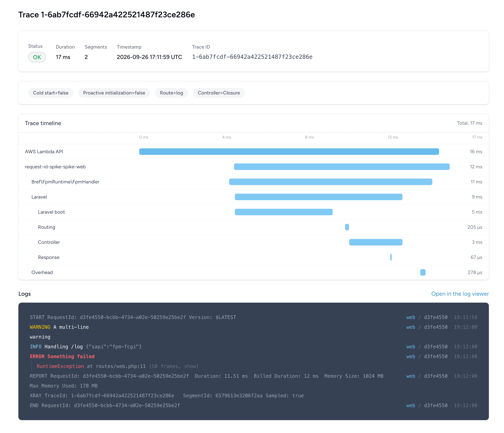This screenshot has width=504, height=433.
Task: Select the Route=log tag
Action: pyautogui.click(x=172, y=93)
